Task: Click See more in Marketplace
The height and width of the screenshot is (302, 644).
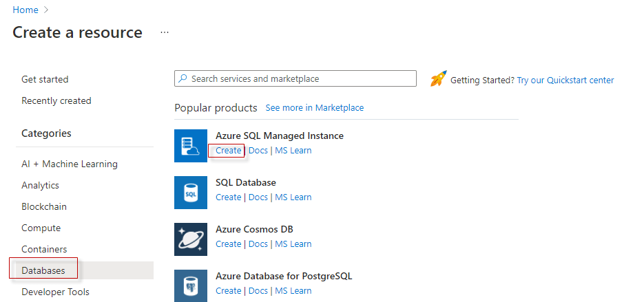Action: [x=315, y=108]
